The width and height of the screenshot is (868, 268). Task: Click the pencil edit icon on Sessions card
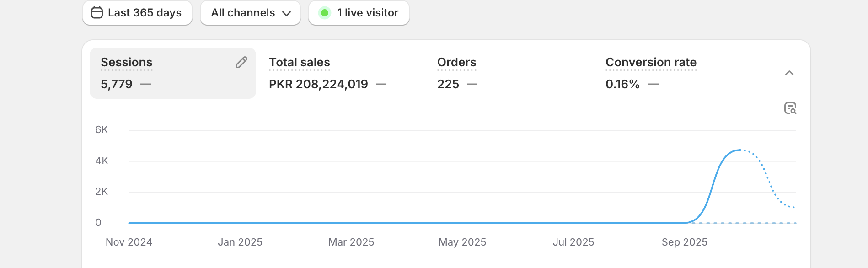pyautogui.click(x=241, y=63)
